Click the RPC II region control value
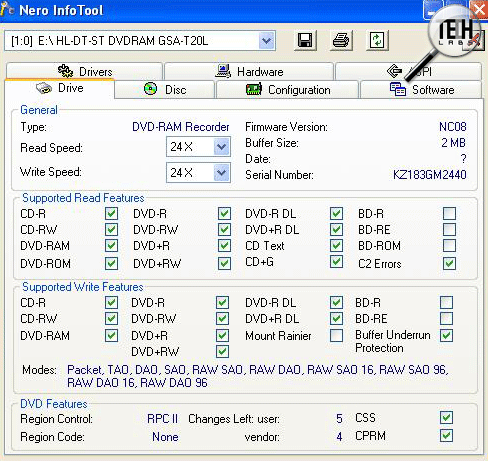 [x=162, y=419]
